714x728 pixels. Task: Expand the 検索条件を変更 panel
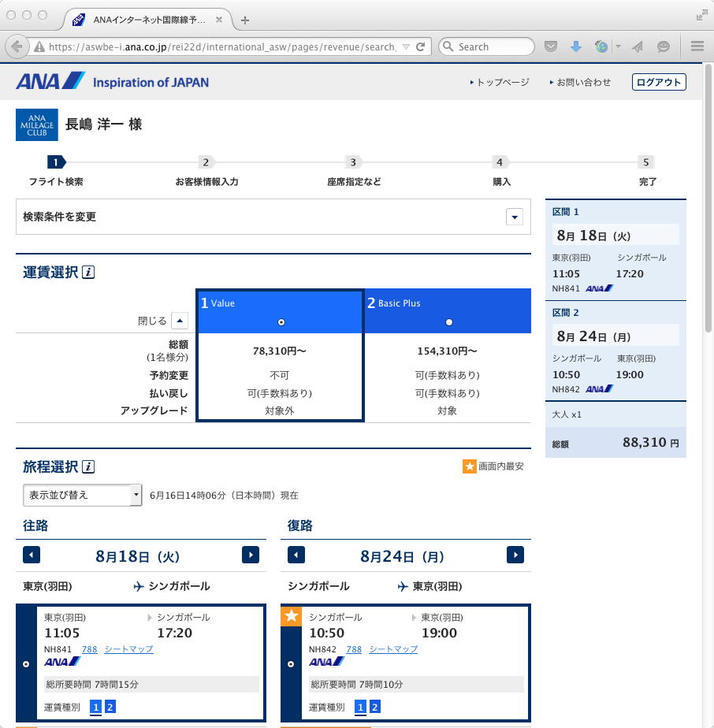pos(515,217)
